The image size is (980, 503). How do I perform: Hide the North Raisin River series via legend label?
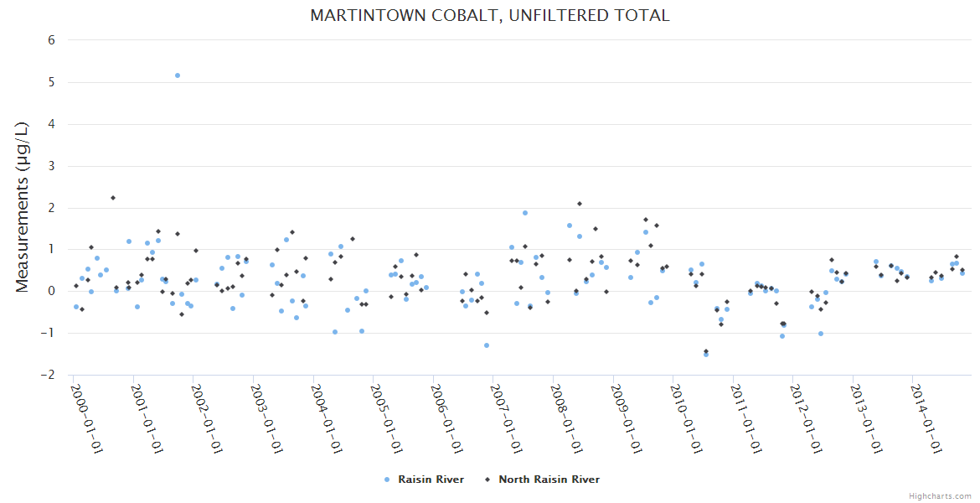(549, 480)
